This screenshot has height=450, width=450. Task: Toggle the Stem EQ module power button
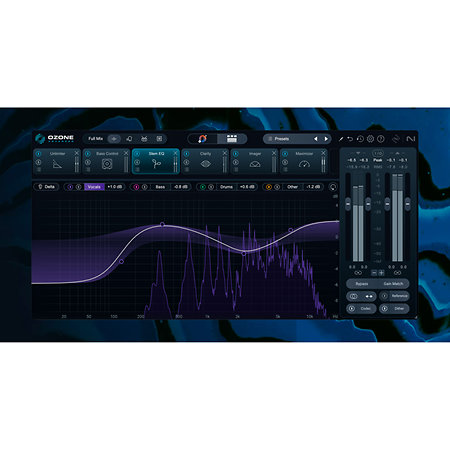(x=137, y=154)
